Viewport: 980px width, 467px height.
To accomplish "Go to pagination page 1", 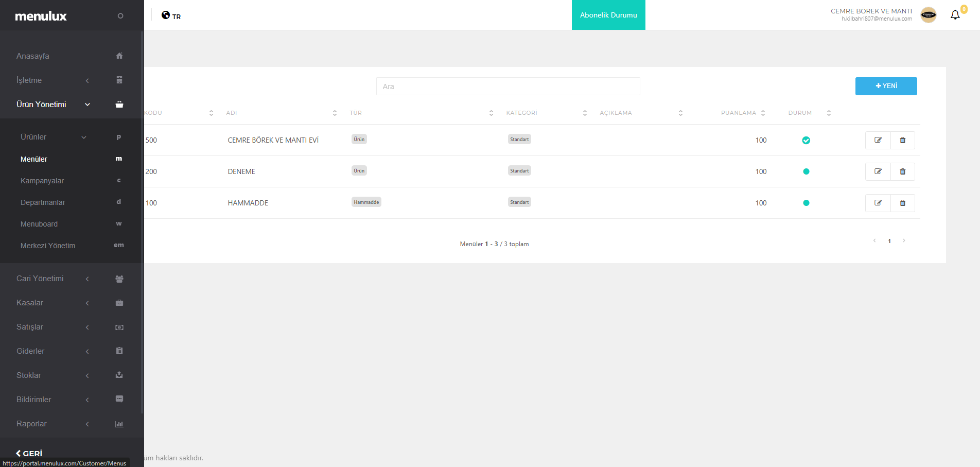I will pyautogui.click(x=889, y=241).
